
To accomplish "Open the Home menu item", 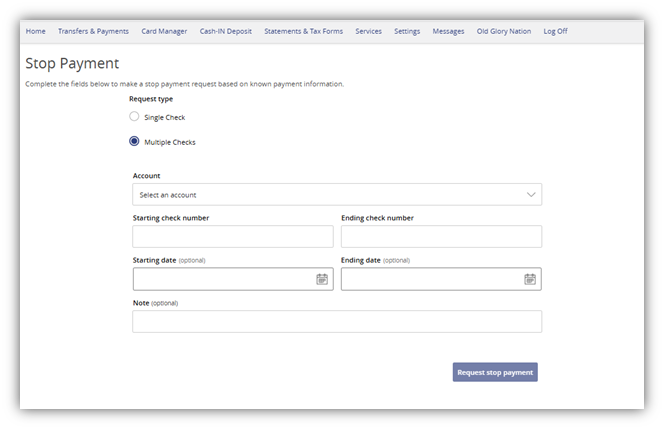I will click(x=36, y=31).
